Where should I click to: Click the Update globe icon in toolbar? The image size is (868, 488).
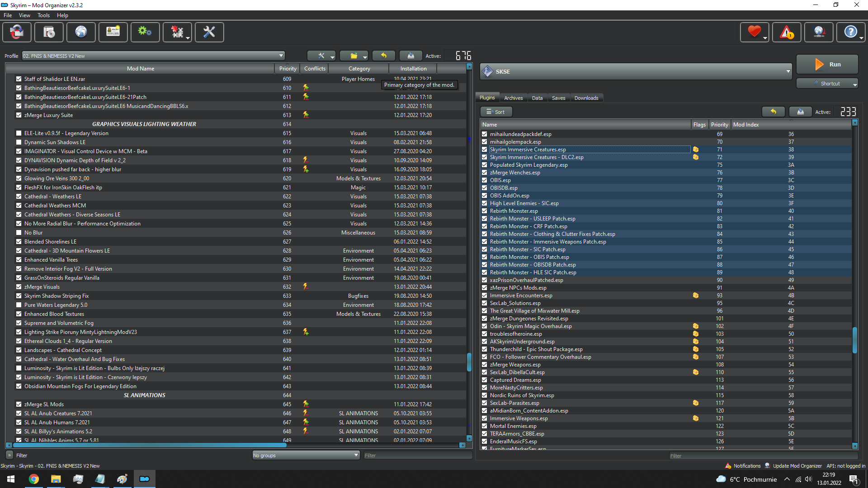pyautogui.click(x=819, y=32)
